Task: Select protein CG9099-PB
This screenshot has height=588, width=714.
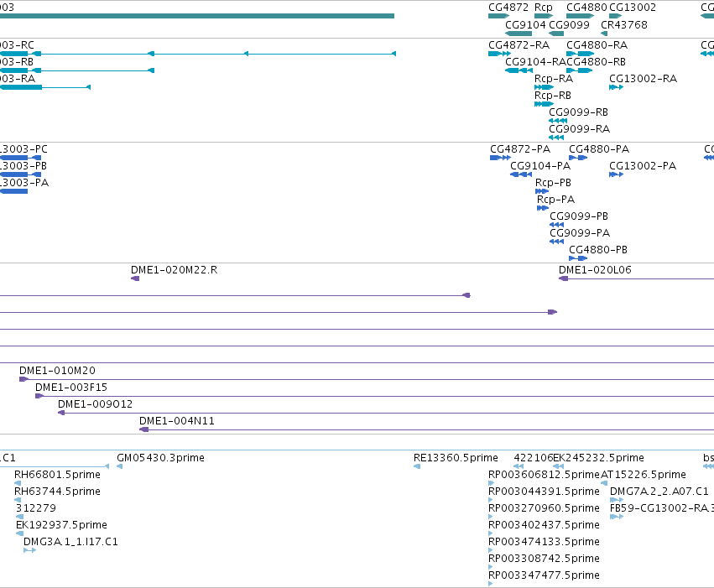Action: coord(579,216)
